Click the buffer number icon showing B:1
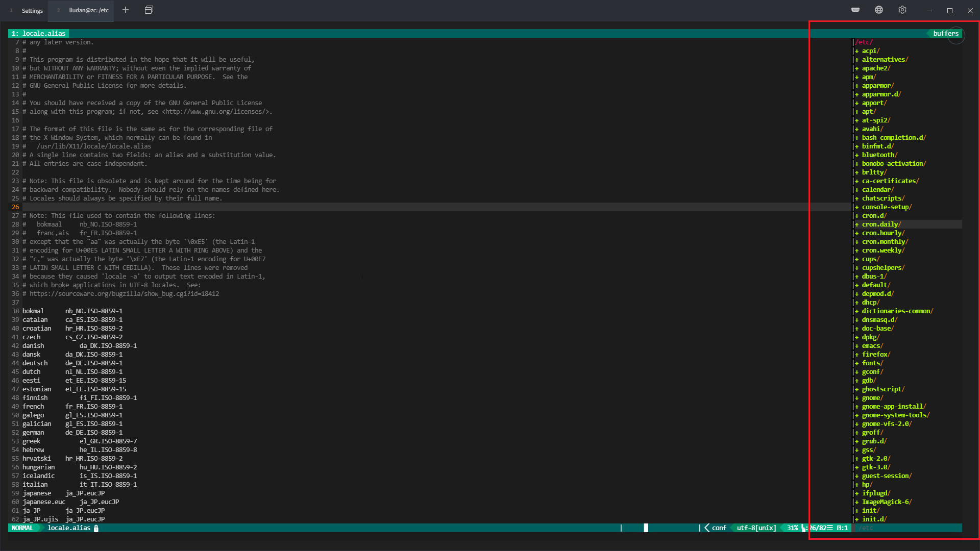This screenshot has height=551, width=980. [x=843, y=528]
